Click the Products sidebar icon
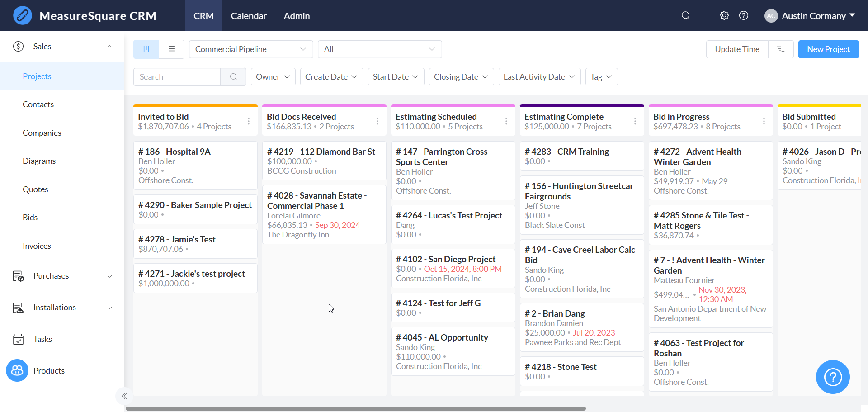Viewport: 868px width, 412px height. tap(17, 371)
